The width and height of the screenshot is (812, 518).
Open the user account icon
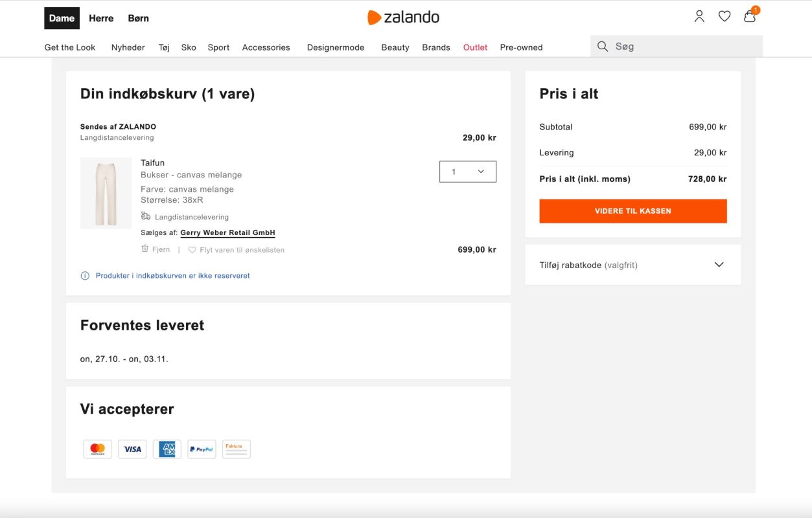(699, 17)
